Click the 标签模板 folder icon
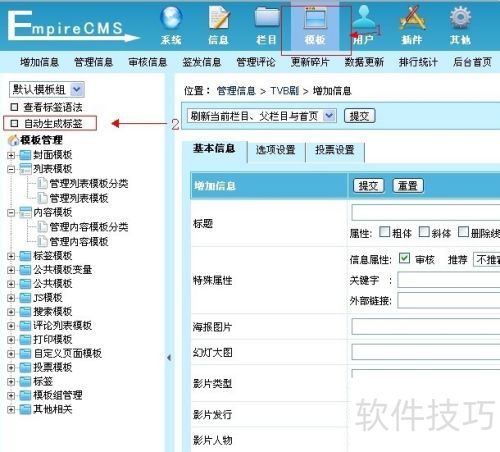The height and width of the screenshot is (452, 500). pyautogui.click(x=25, y=256)
